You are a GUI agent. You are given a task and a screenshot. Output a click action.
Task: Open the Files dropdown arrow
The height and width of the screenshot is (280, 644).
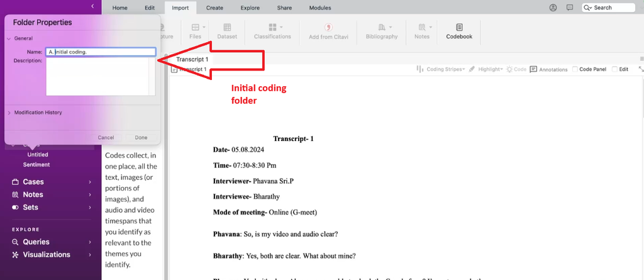[204, 27]
